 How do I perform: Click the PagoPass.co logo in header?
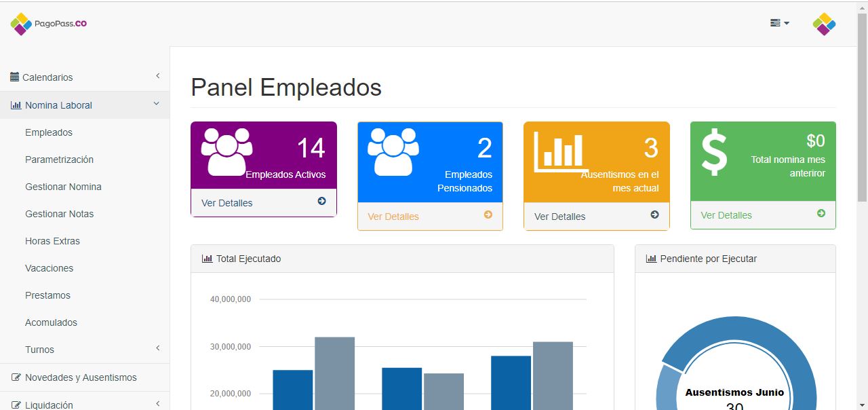pos(48,24)
